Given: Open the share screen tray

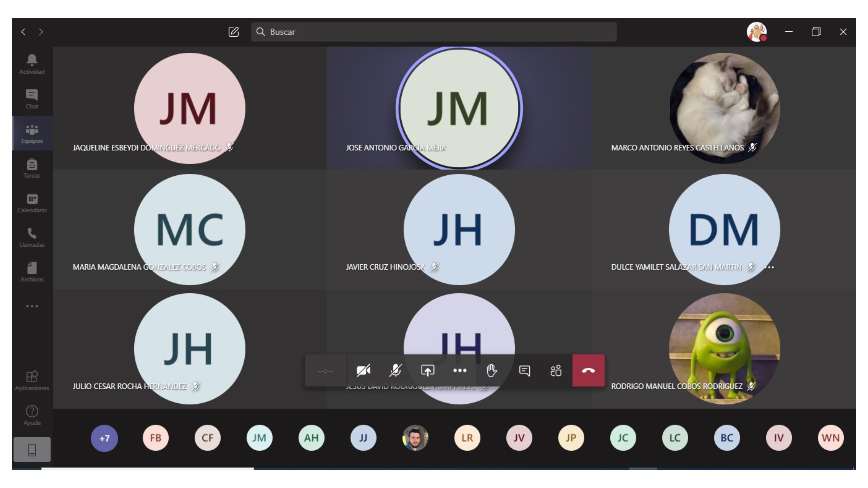Looking at the screenshot, I should tap(428, 371).
